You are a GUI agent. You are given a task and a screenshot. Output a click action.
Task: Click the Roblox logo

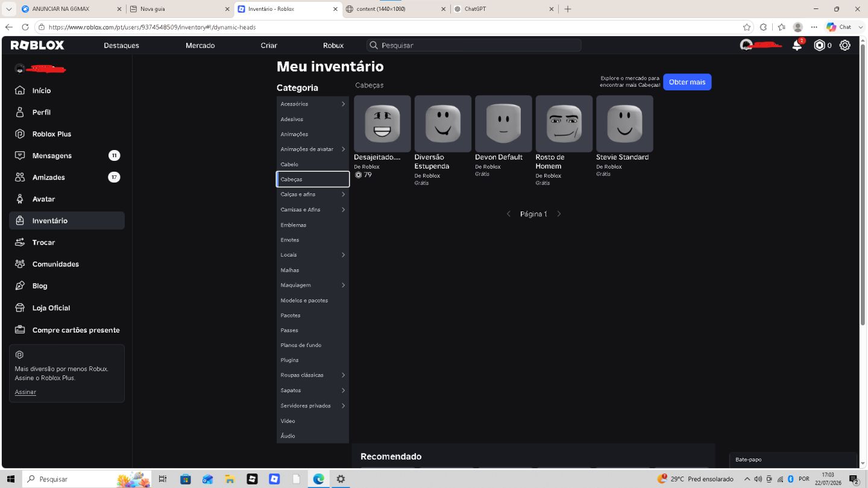37,45
